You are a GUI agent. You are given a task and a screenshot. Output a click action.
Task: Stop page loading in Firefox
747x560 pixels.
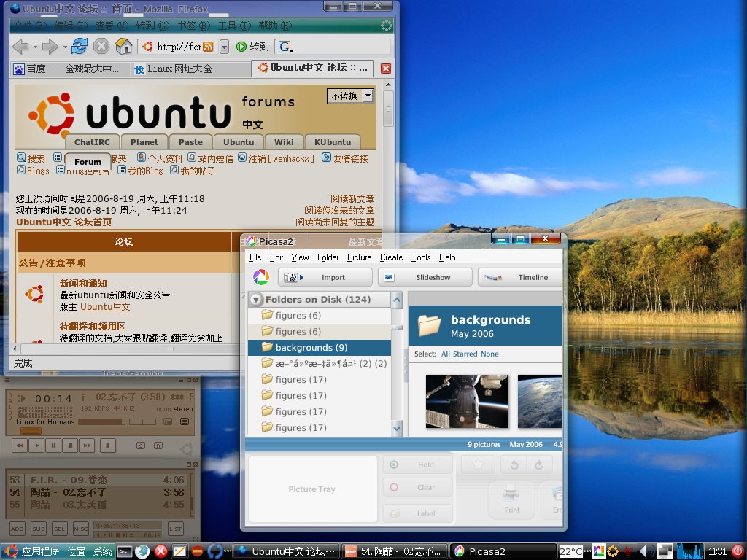pyautogui.click(x=101, y=46)
